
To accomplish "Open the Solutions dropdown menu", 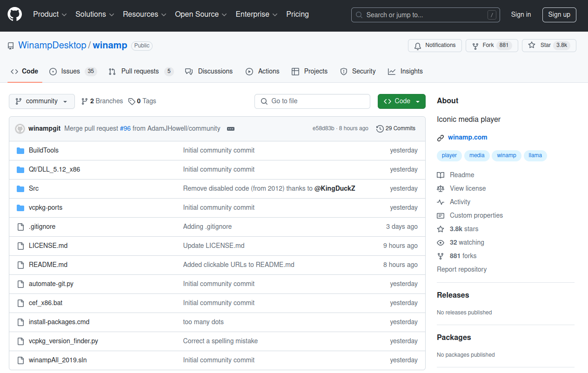I will coord(95,14).
